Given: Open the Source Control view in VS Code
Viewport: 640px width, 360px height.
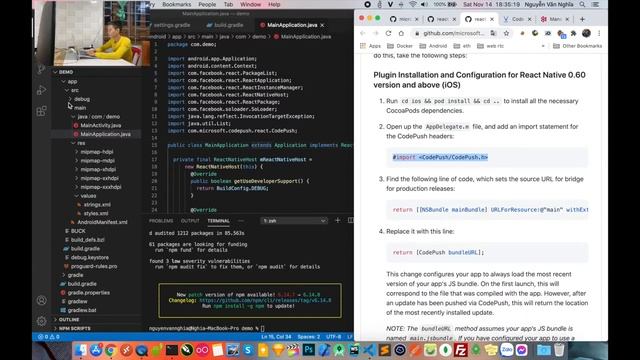Looking at the screenshot, I should click(x=41, y=69).
